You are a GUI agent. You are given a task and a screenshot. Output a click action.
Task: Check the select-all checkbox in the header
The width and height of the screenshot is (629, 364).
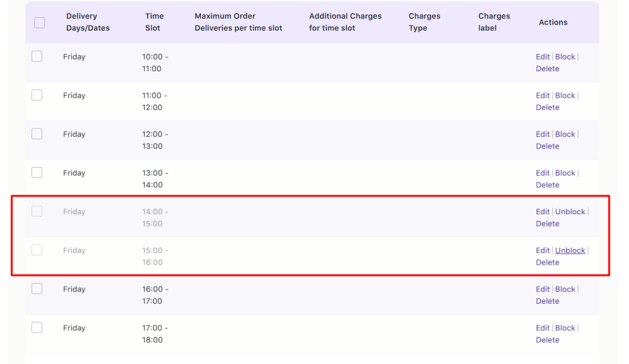click(x=39, y=22)
